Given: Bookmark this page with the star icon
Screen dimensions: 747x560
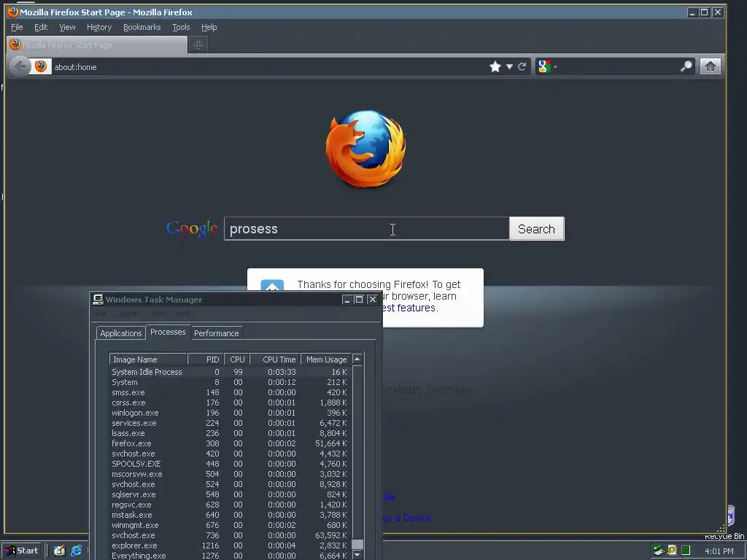Looking at the screenshot, I should tap(495, 66).
